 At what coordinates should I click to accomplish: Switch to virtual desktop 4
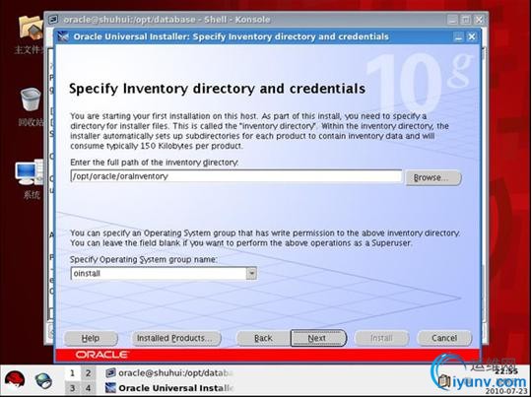(x=89, y=387)
